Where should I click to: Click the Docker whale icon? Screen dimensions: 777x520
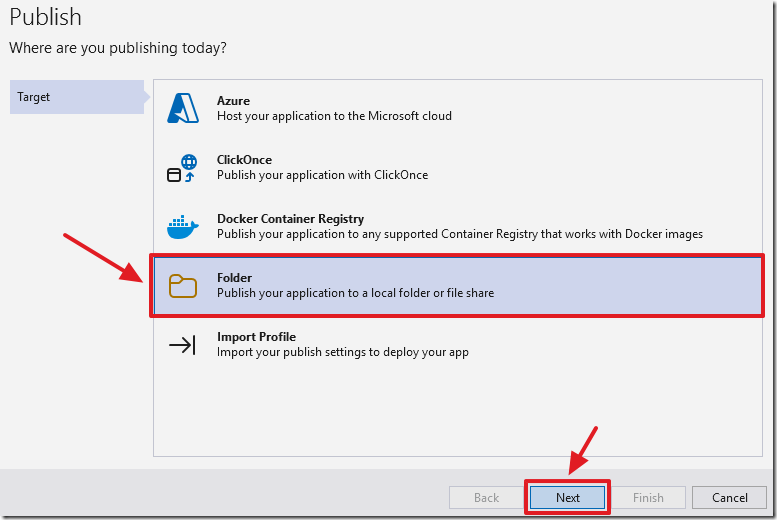(x=182, y=227)
